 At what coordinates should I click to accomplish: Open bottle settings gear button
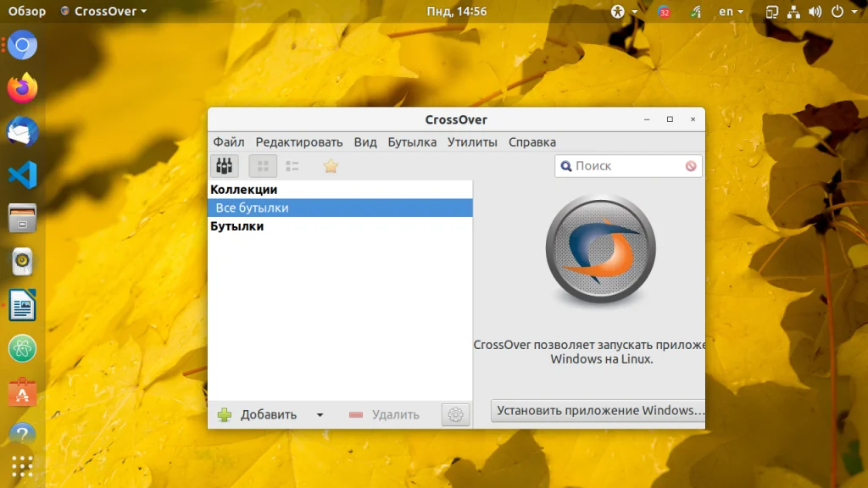pyautogui.click(x=455, y=414)
